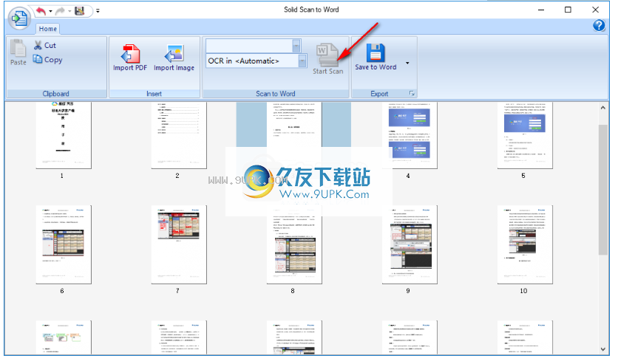Open the Customize Quick Access Toolbar arrow
Screen dimensions: 618x364
(98, 11)
